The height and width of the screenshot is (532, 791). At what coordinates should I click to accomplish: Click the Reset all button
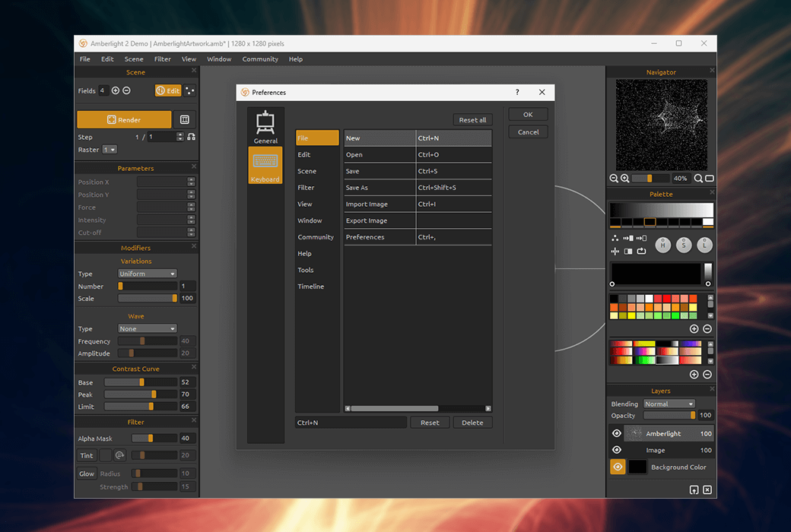coord(472,120)
